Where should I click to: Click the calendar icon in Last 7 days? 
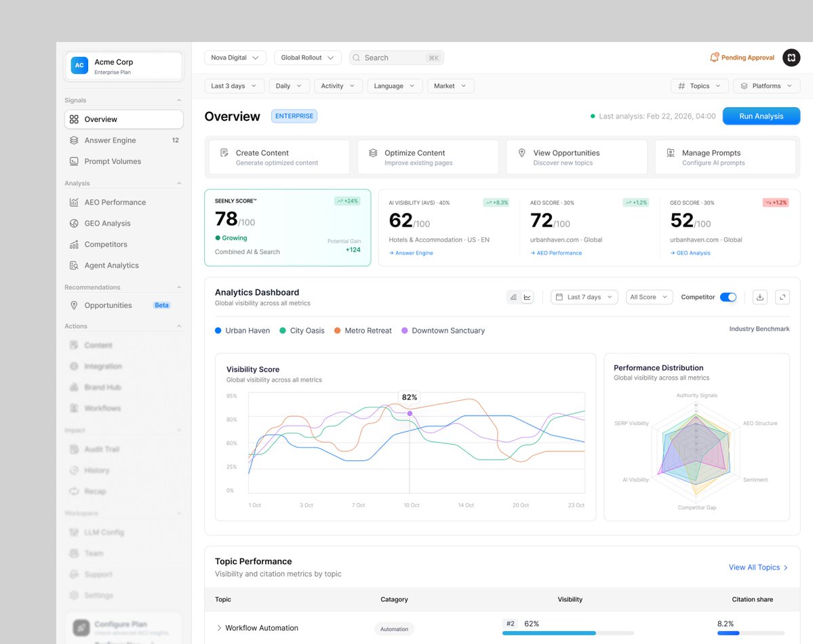pos(559,297)
